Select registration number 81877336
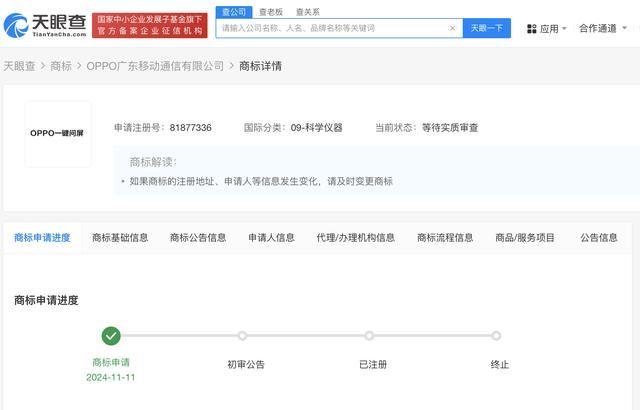The height and width of the screenshot is (410, 640). point(191,128)
